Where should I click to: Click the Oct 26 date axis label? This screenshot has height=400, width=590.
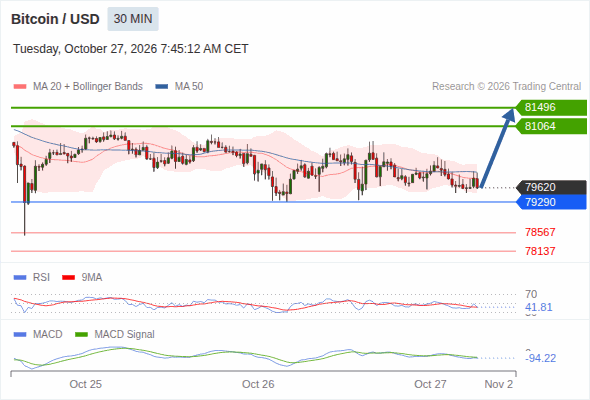tap(258, 384)
